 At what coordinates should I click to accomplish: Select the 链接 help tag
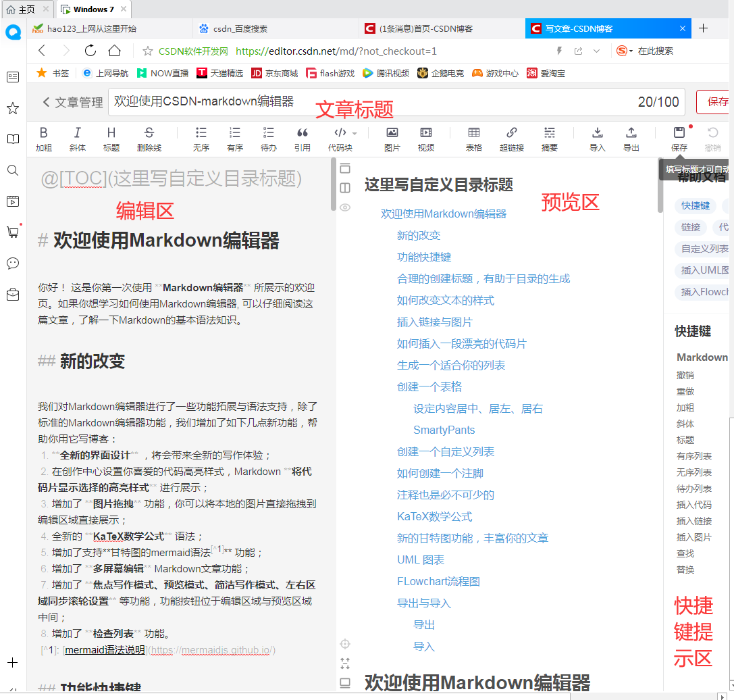tap(691, 227)
